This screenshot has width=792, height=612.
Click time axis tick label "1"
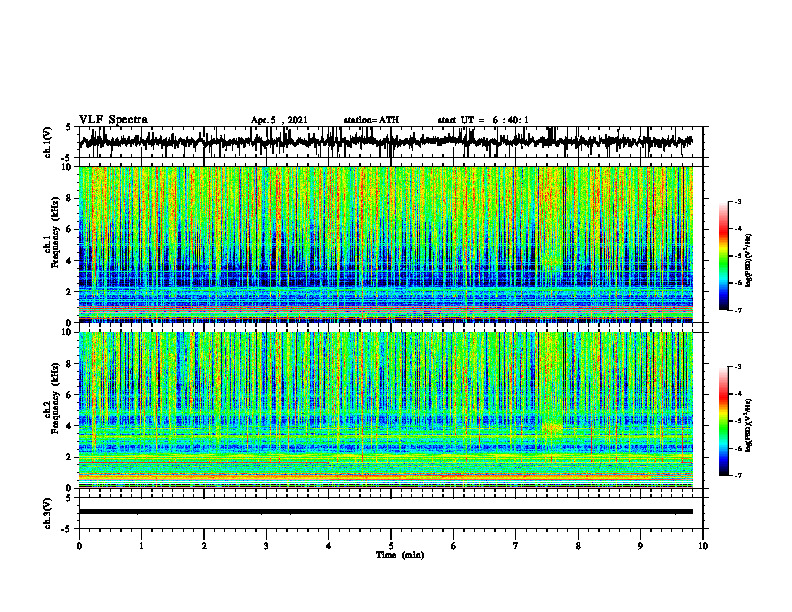point(141,546)
